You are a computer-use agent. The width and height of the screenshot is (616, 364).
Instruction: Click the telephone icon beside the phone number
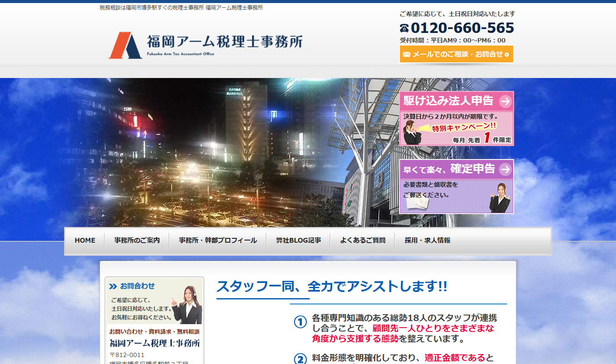404,28
